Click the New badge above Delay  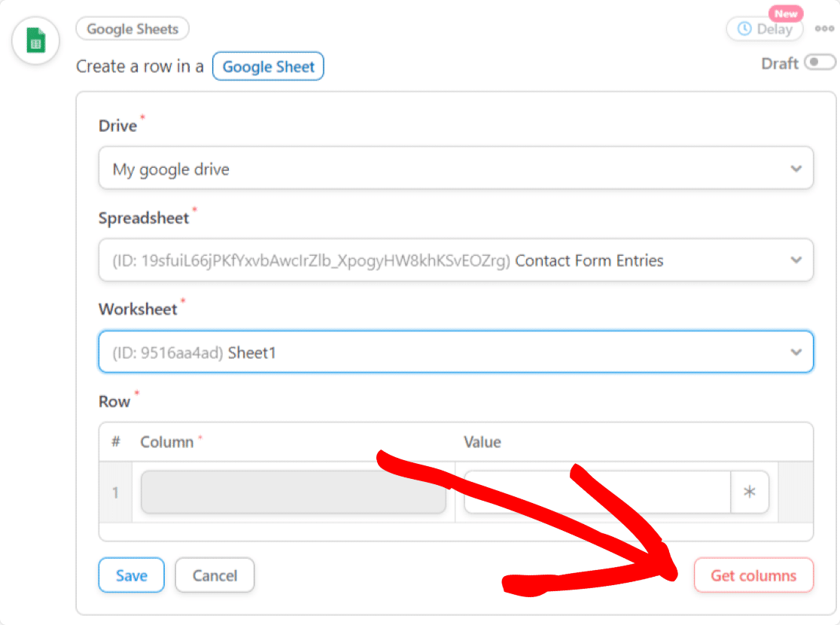pyautogui.click(x=786, y=14)
